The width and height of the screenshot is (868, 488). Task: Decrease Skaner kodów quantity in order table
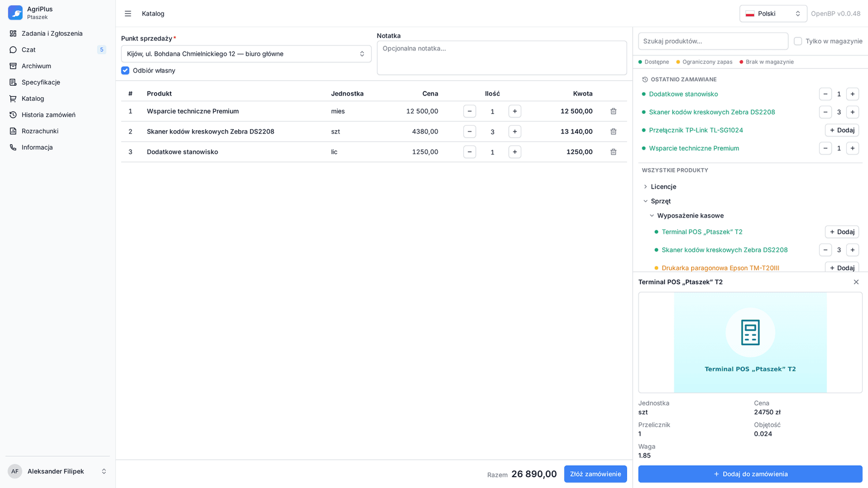click(x=470, y=132)
